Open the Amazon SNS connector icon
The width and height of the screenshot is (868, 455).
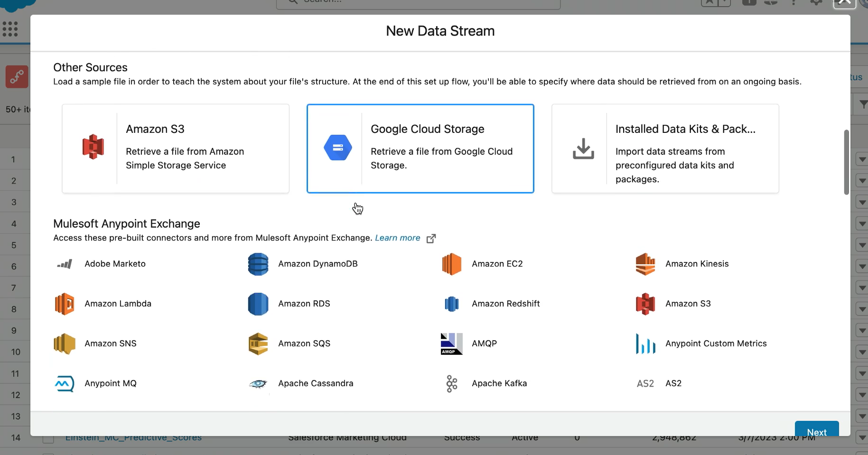click(65, 344)
